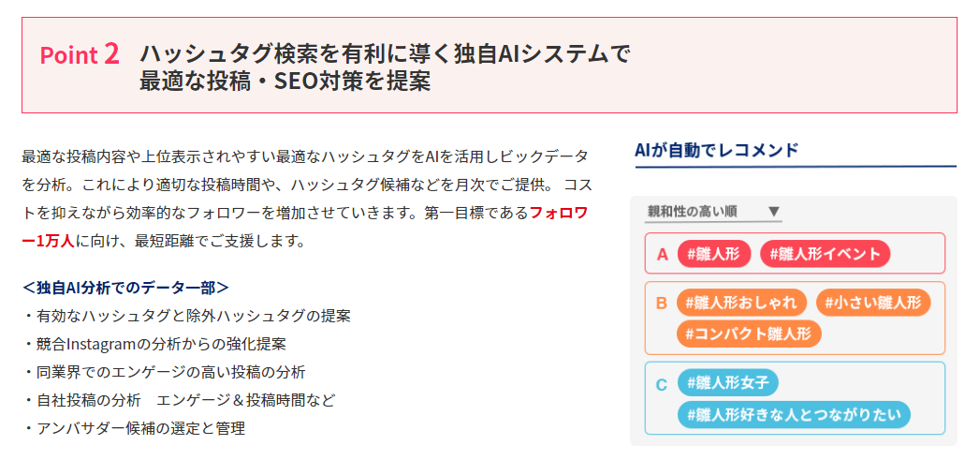The width and height of the screenshot is (980, 475).
Task: Select the #小さい雛人形 hashtag tag
Action: click(x=873, y=303)
